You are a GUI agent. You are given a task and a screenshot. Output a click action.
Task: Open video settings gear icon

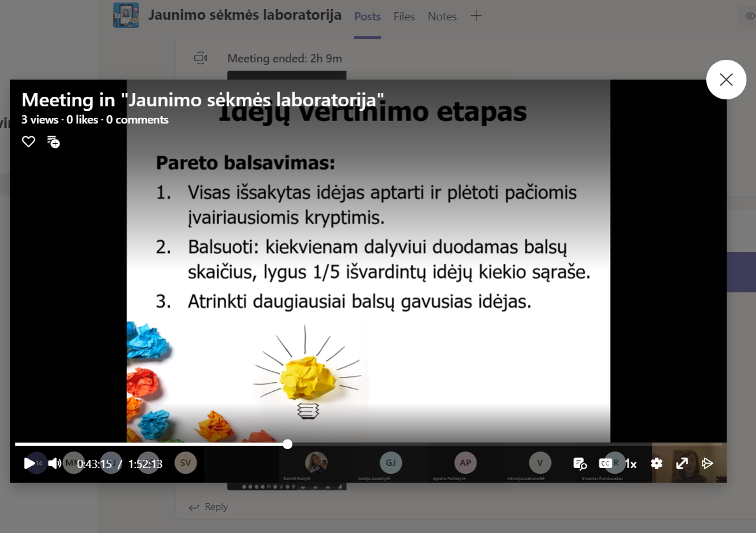click(656, 463)
